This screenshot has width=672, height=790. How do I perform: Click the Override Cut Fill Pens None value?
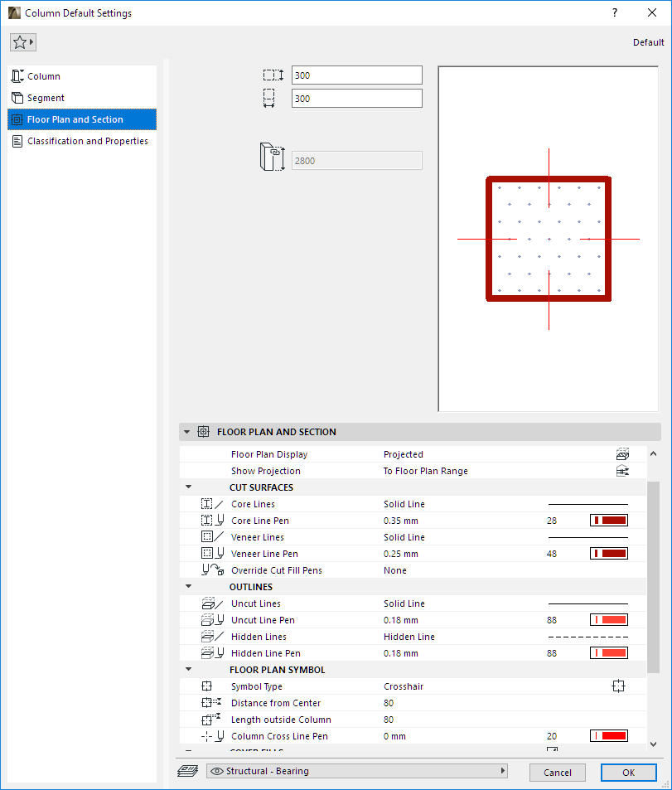(395, 570)
